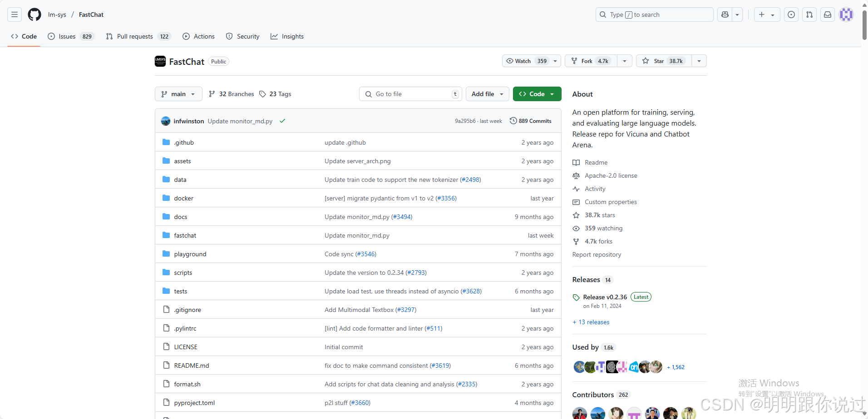868x419 pixels.
Task: Open the .github folder
Action: coord(184,142)
